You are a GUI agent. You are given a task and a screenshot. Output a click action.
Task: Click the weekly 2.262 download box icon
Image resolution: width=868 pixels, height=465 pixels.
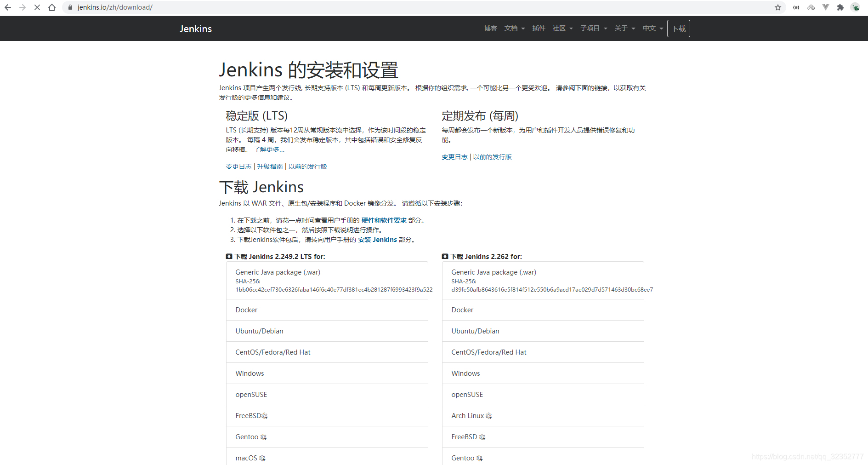(x=445, y=257)
